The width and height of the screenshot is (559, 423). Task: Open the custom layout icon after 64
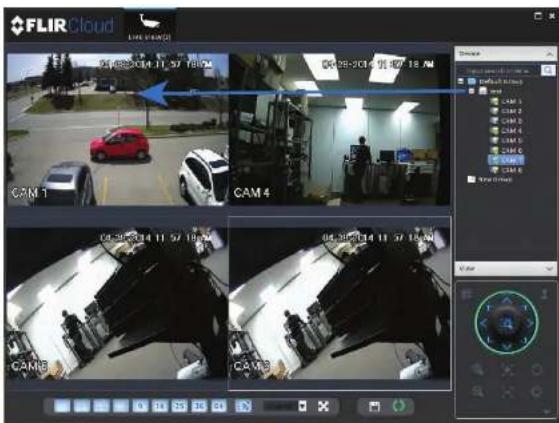click(244, 406)
